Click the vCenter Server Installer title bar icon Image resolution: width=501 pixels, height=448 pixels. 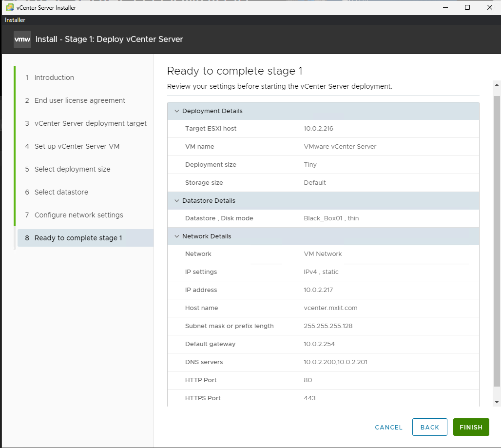pos(9,7)
